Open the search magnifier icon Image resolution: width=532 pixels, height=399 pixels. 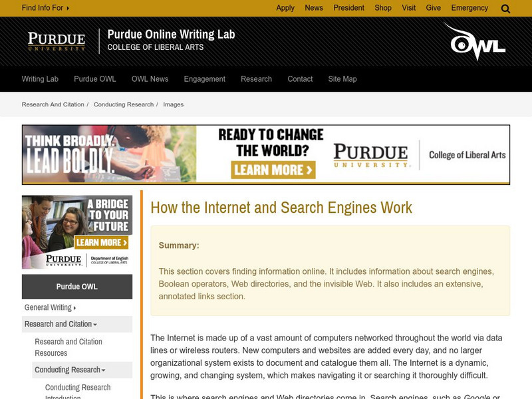pos(505,9)
